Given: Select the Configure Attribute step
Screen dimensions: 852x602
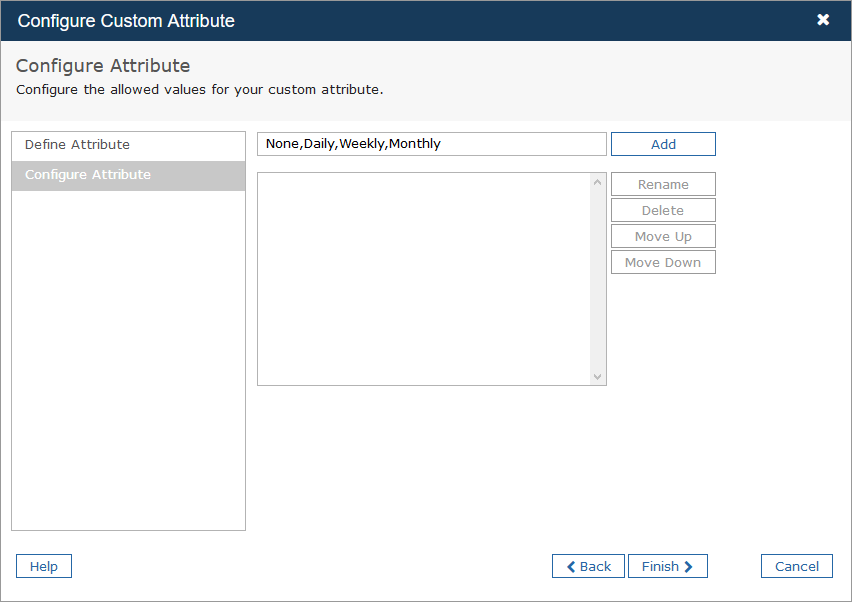Looking at the screenshot, I should click(128, 175).
